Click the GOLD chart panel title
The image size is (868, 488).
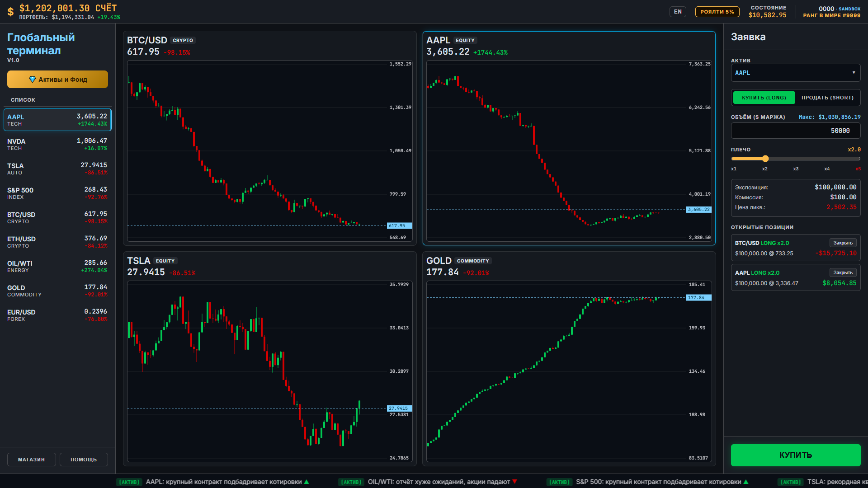(439, 261)
